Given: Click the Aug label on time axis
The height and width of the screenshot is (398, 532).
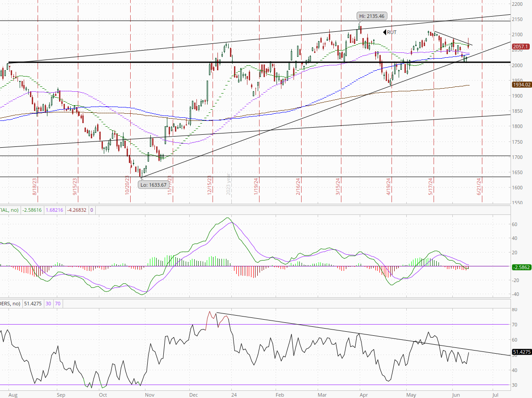Looking at the screenshot, I should pyautogui.click(x=13, y=395).
